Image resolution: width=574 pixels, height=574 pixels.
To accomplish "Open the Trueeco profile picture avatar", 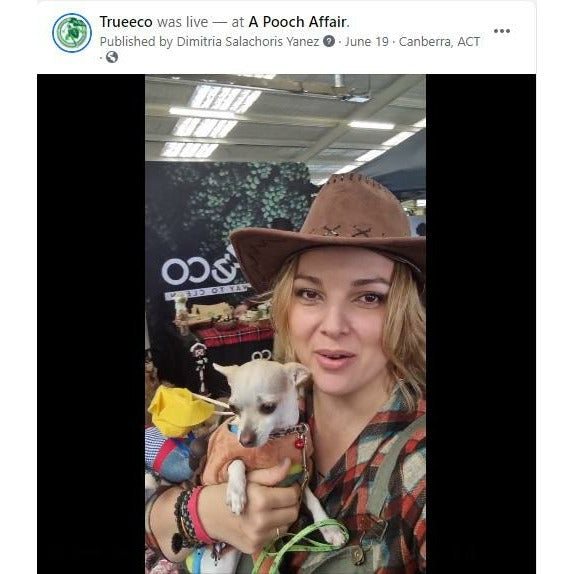I will pyautogui.click(x=72, y=33).
